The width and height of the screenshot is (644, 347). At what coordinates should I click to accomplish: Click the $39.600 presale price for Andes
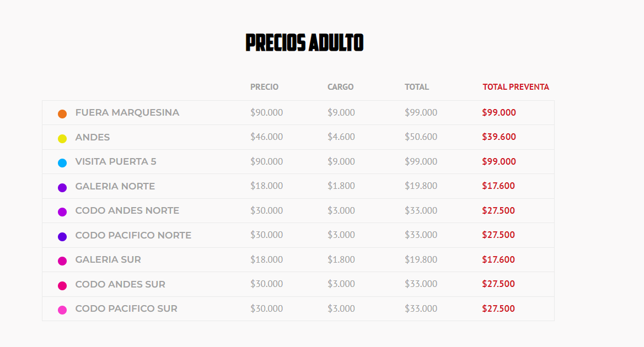(x=499, y=137)
